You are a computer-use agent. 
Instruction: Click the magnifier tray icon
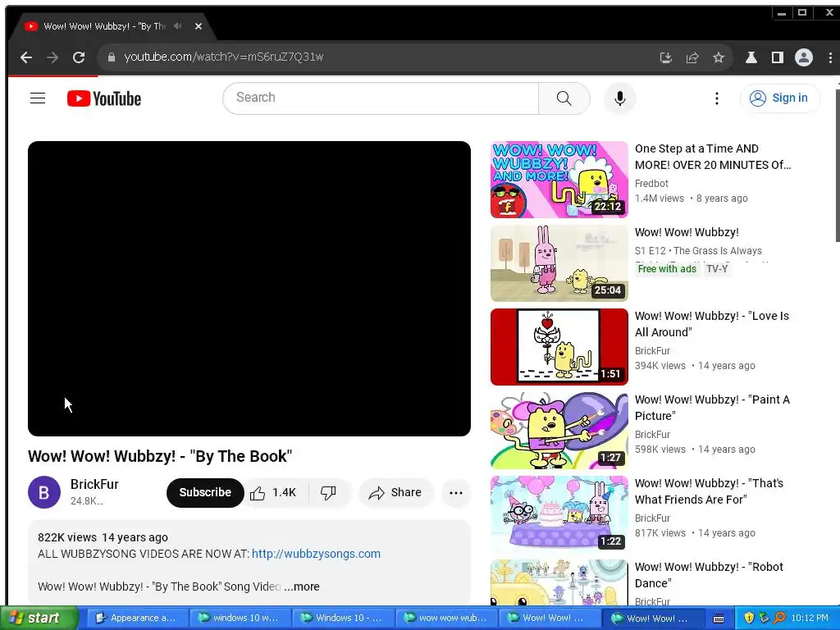click(x=778, y=619)
